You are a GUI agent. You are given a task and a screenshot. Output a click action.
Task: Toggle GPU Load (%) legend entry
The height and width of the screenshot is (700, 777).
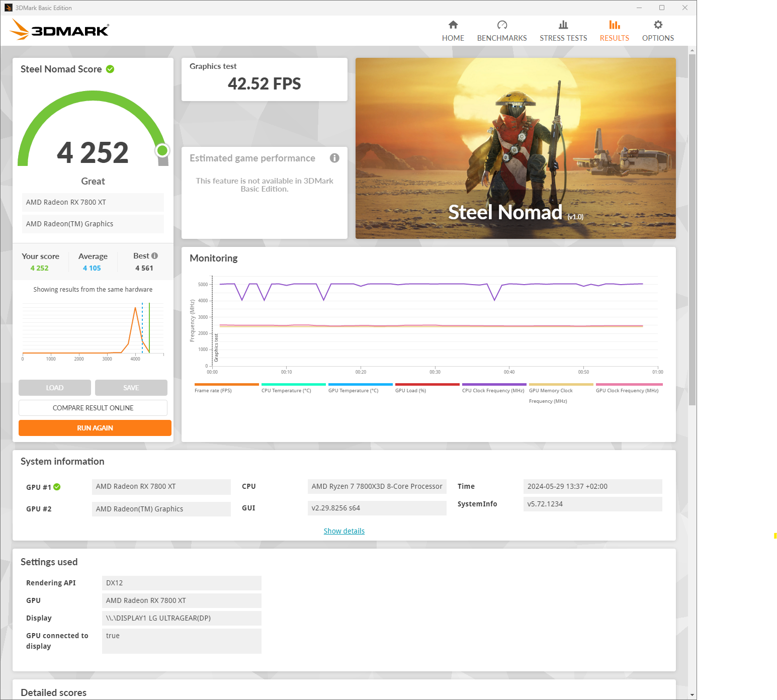pyautogui.click(x=427, y=388)
